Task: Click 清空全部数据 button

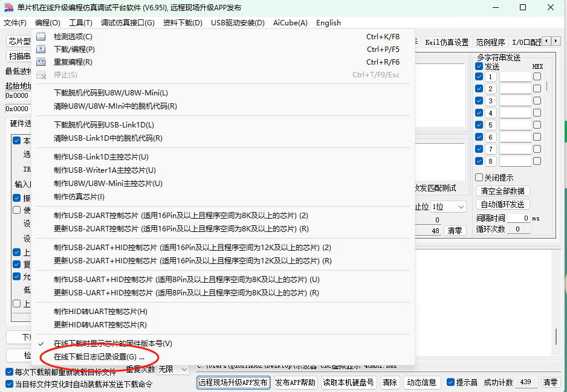Action: pyautogui.click(x=503, y=191)
